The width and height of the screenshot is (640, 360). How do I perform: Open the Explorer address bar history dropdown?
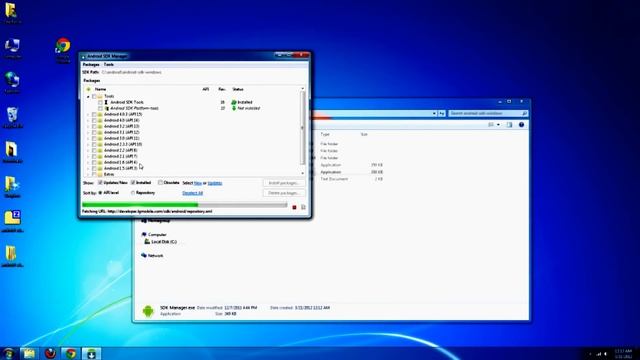(434, 113)
